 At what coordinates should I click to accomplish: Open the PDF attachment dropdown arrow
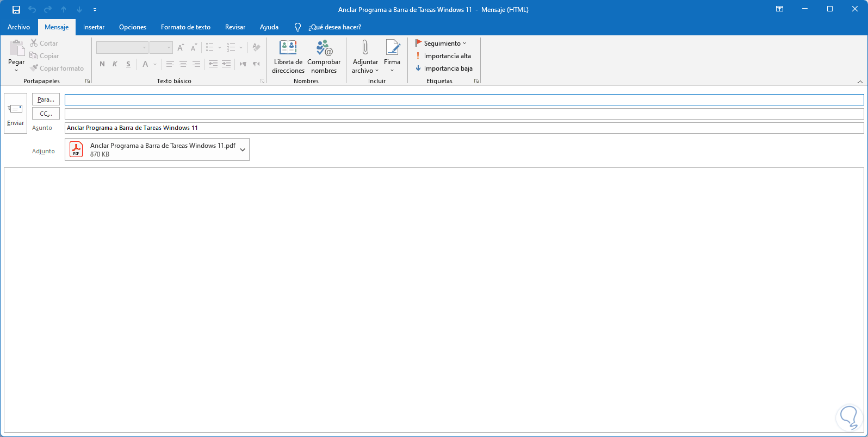click(243, 149)
